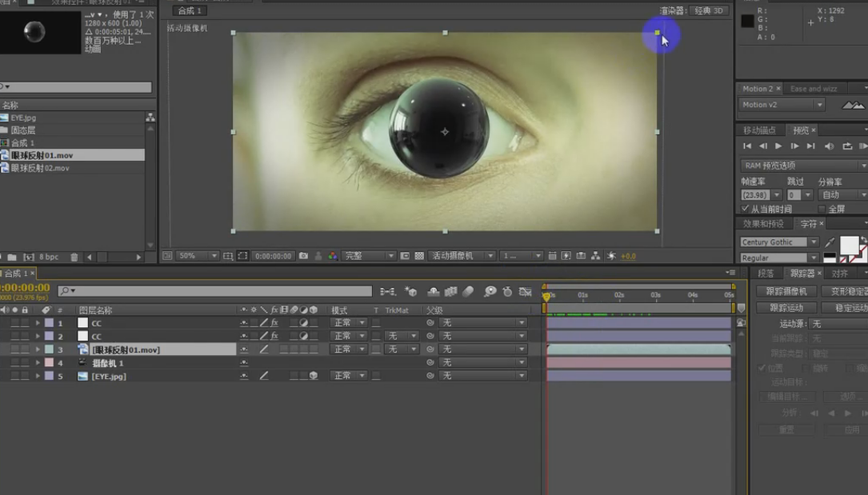Open the Century Gothic font dropdown

(779, 242)
